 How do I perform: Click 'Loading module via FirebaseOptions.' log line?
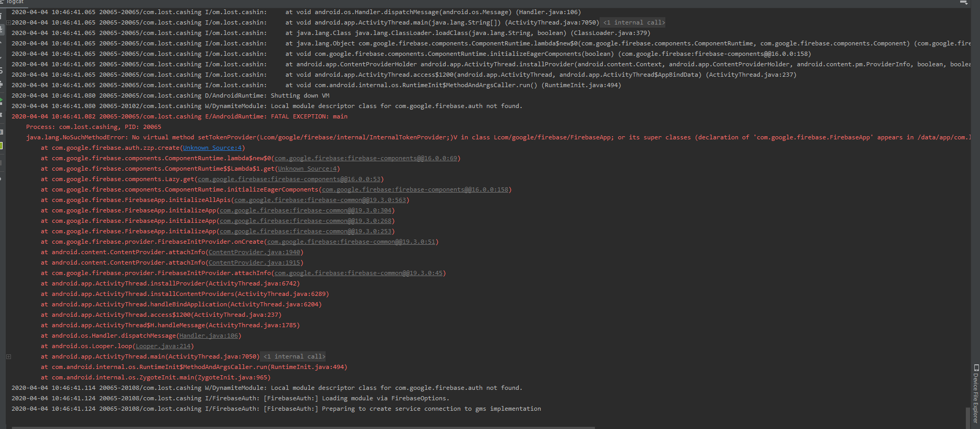tap(230, 398)
